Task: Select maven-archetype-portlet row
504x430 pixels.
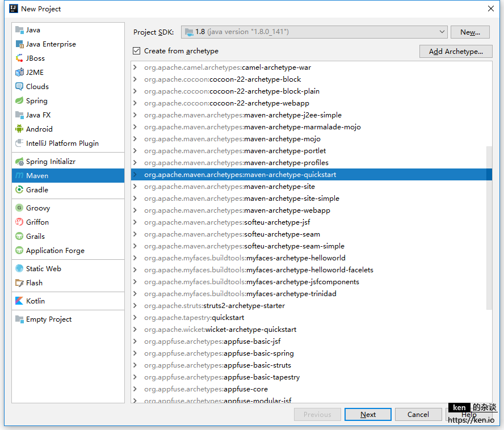Action: click(x=311, y=151)
